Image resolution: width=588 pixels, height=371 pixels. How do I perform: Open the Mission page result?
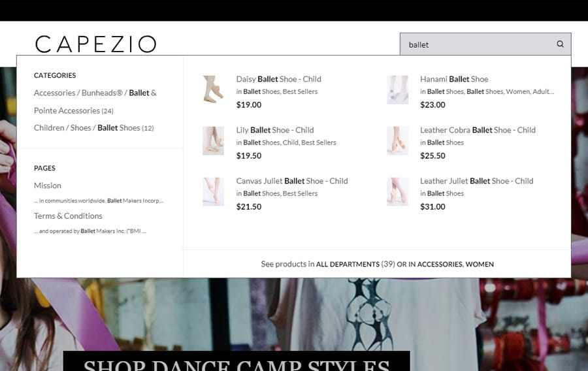coord(48,185)
